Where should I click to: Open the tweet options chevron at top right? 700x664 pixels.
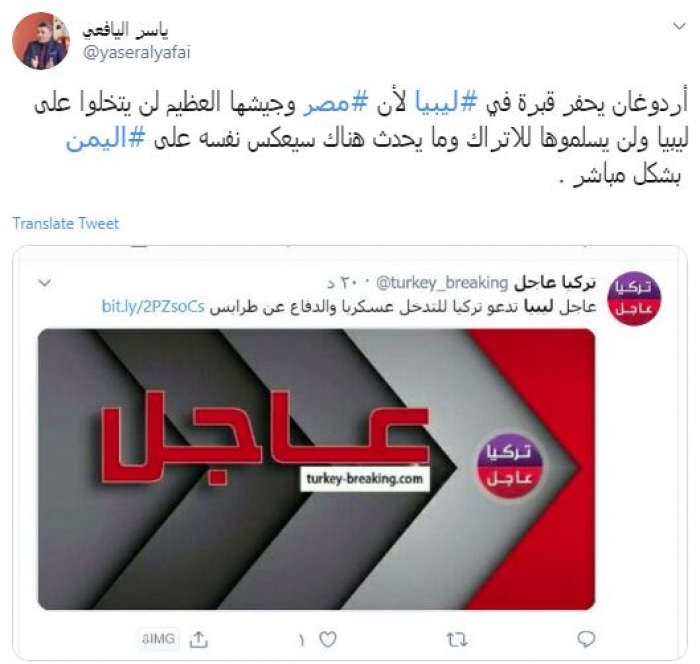679,26
